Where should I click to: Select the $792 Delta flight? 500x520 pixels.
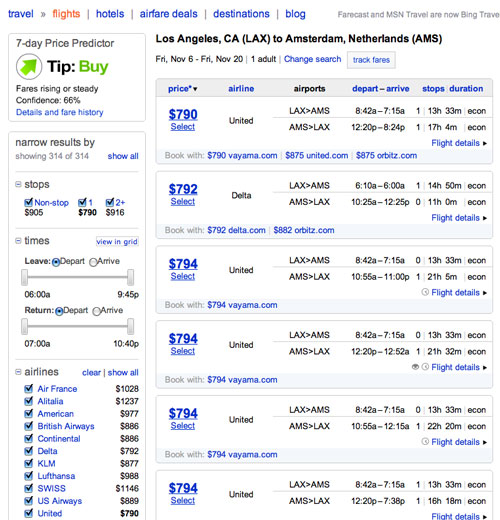[x=183, y=201]
